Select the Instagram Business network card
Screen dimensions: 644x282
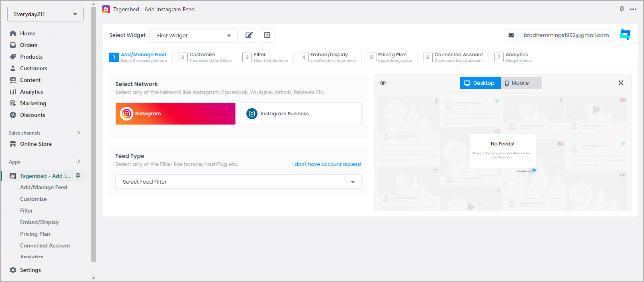tap(301, 114)
